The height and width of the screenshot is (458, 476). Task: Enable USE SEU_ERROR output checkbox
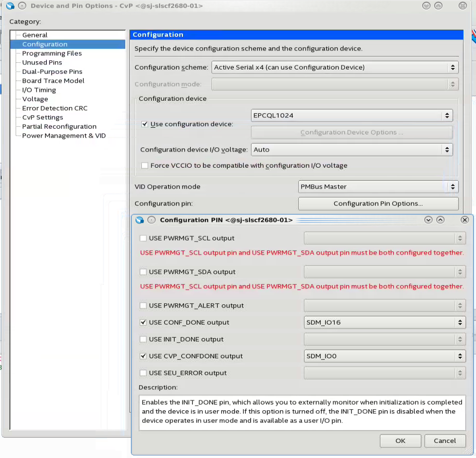tap(143, 373)
